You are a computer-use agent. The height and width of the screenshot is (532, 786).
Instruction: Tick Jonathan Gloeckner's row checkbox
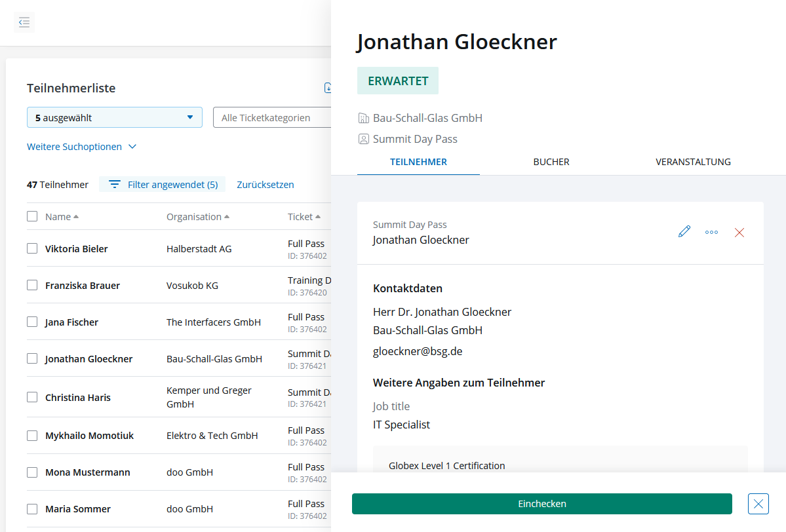click(x=32, y=358)
